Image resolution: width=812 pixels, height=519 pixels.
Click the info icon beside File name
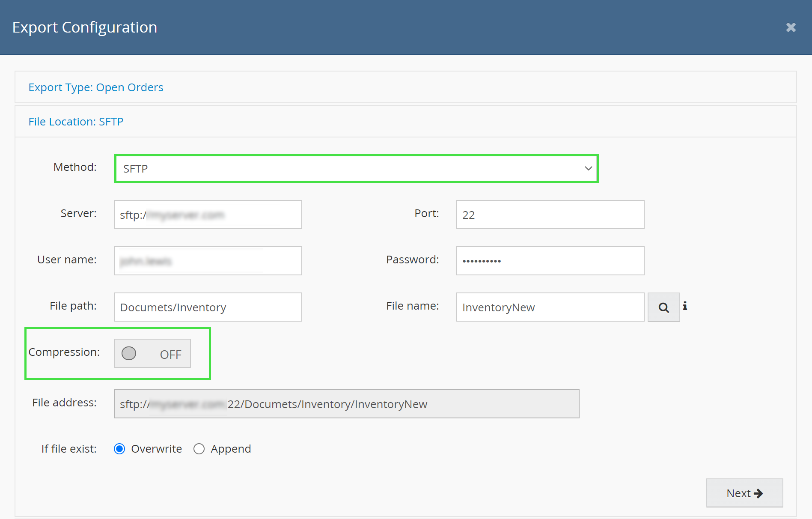click(x=685, y=306)
